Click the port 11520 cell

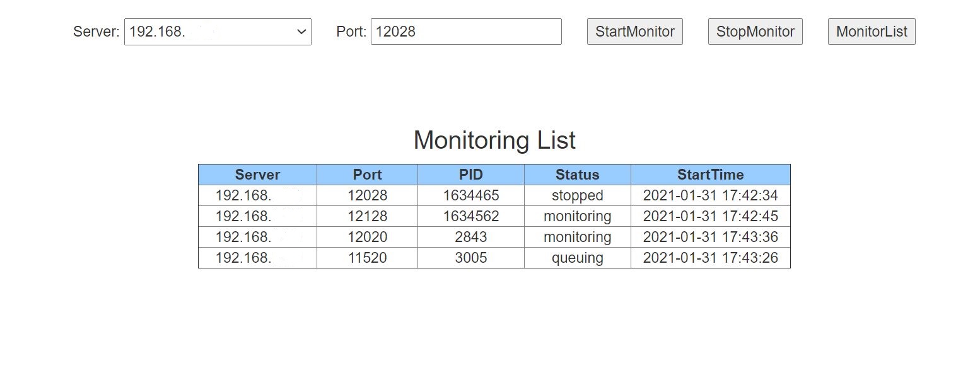(367, 258)
